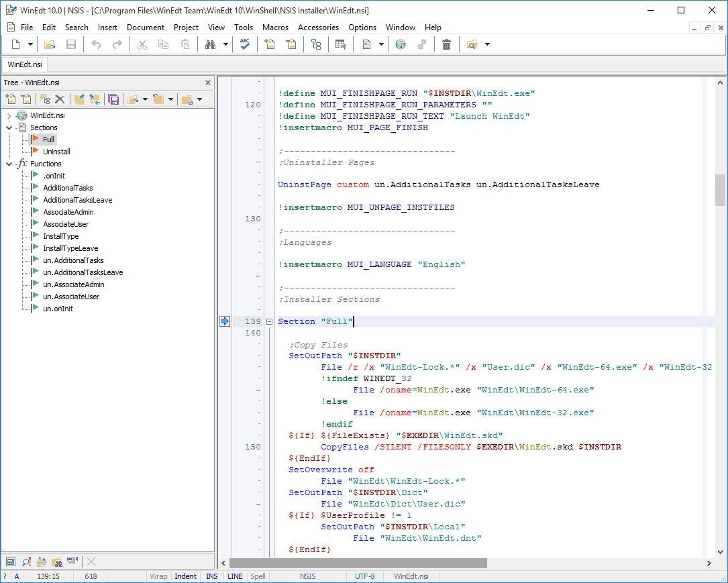The height and width of the screenshot is (583, 728).
Task: Open the File menu
Action: pyautogui.click(x=27, y=28)
